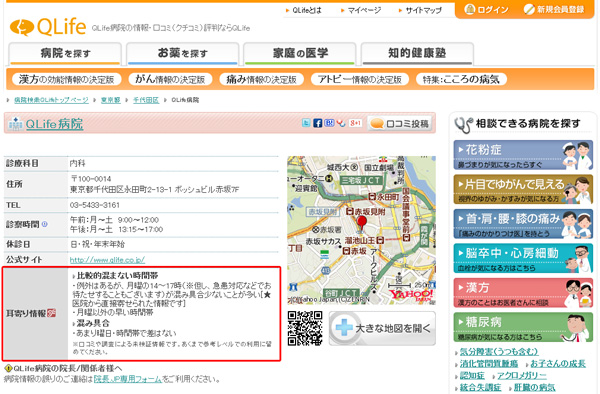The height and width of the screenshot is (394, 600).
Task: Open the ログイン button
Action: (x=486, y=10)
